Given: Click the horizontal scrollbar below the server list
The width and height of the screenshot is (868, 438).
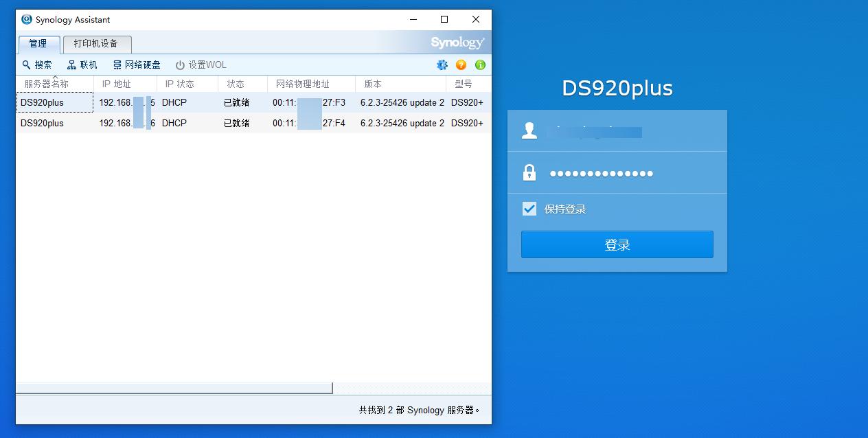Looking at the screenshot, I should coord(172,387).
